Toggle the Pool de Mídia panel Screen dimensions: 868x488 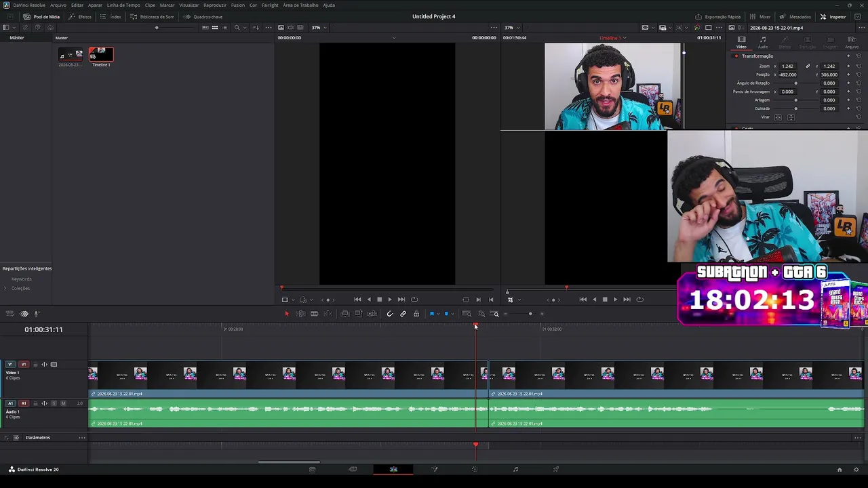[42, 16]
